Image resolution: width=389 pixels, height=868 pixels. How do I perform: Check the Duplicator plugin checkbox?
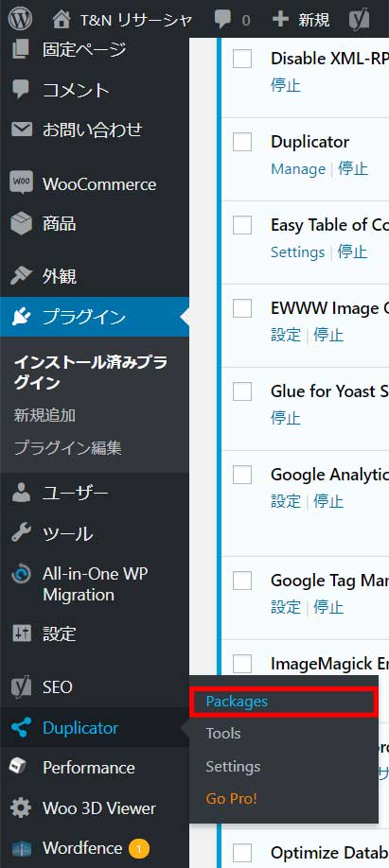tap(242, 142)
